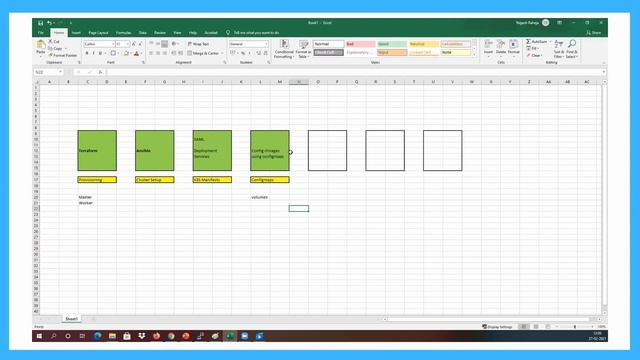
Task: Open File Explorer from taskbar
Action: point(112,336)
